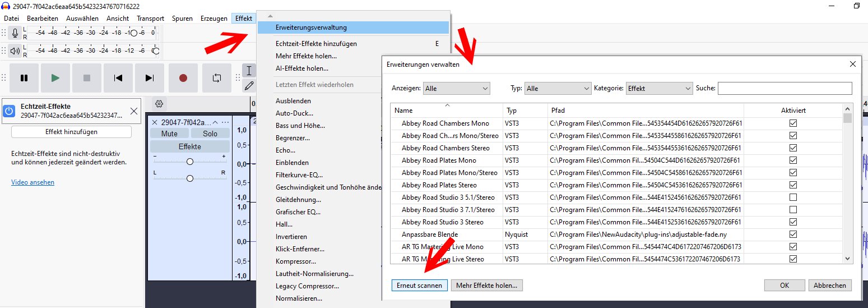Uncheck Abbey Road Chambers Mono checkbox
This screenshot has width=868, height=308.
click(793, 123)
